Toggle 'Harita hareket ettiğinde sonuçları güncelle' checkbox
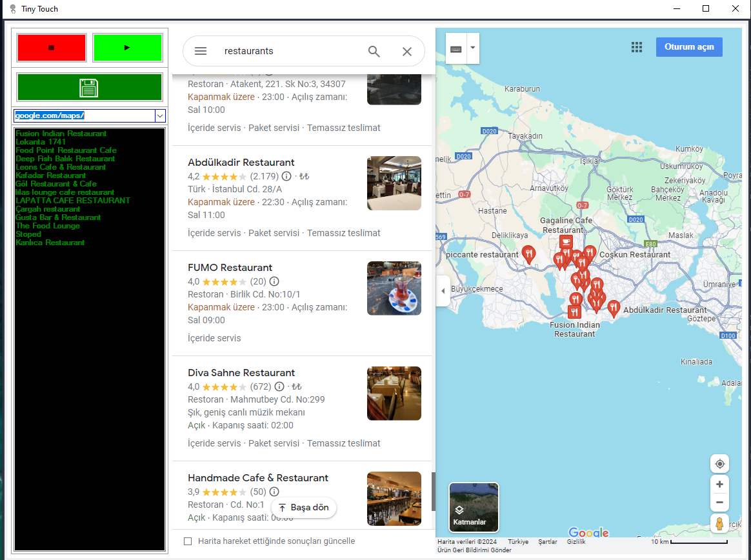Viewport: 751px width, 560px height. (x=188, y=541)
